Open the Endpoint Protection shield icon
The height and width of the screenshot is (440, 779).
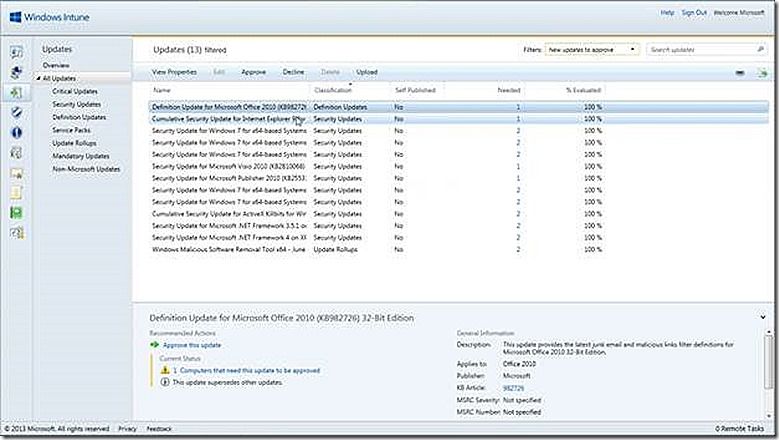[x=16, y=112]
